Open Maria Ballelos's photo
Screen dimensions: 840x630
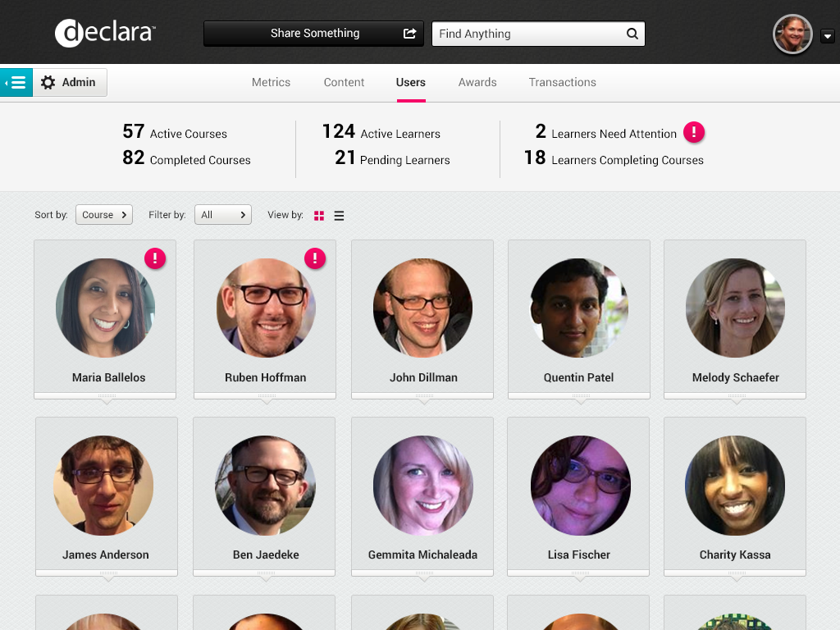[106, 308]
